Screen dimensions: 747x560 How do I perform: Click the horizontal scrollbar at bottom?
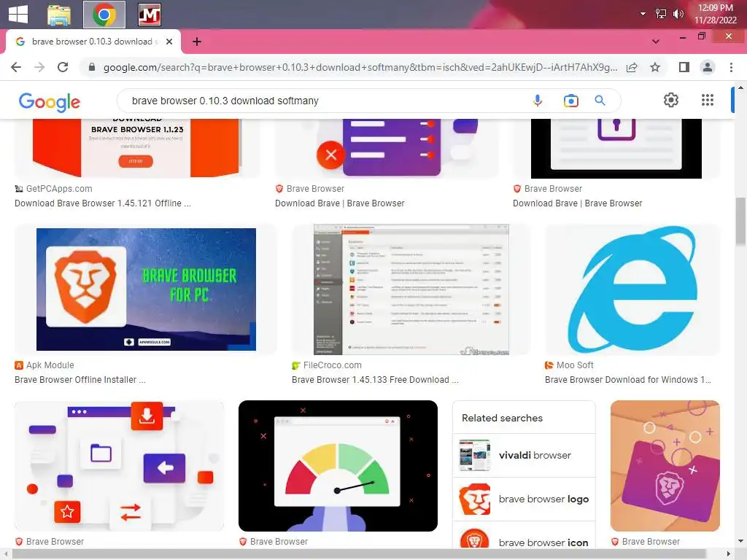coord(360,554)
